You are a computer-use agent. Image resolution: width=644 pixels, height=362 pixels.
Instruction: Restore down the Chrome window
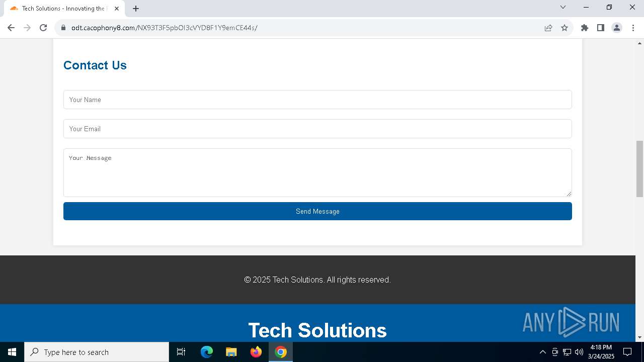(609, 7)
